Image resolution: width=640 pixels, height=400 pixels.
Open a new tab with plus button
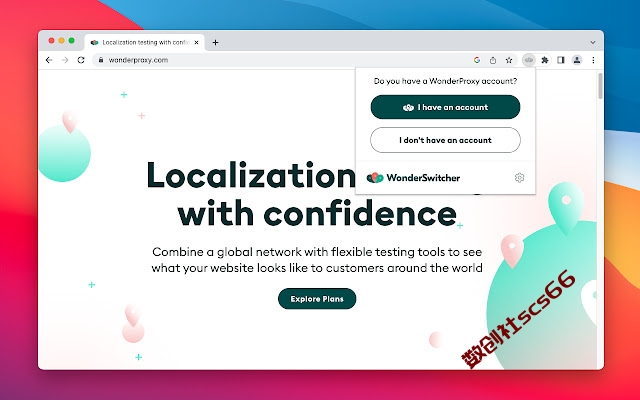click(x=215, y=42)
